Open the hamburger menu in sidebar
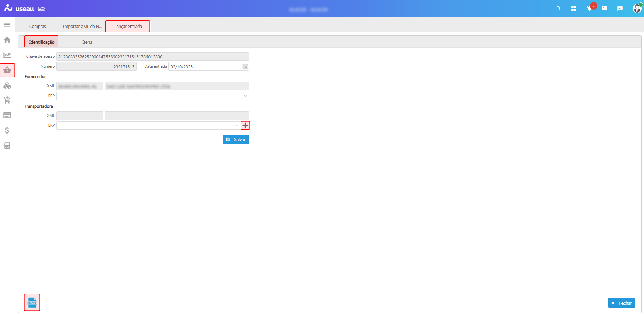 (7, 25)
